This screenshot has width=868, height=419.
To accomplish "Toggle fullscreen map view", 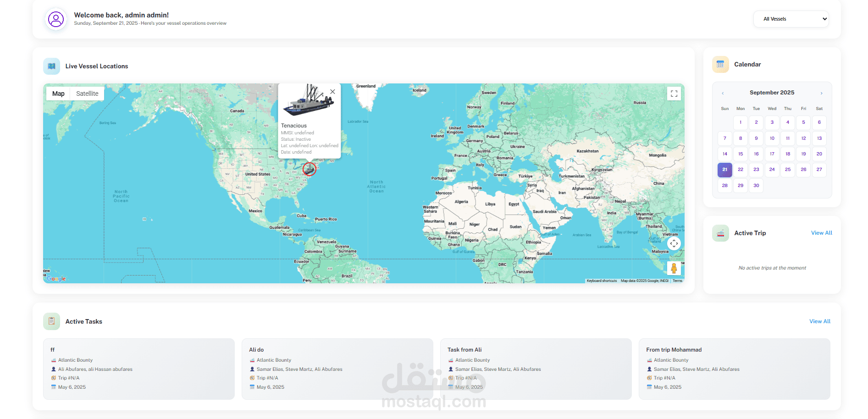I will (x=674, y=94).
